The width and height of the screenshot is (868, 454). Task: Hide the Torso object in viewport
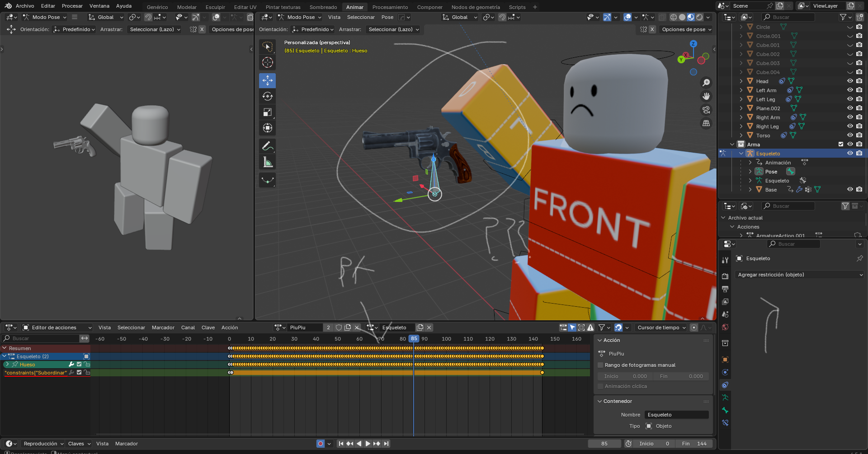coord(850,136)
